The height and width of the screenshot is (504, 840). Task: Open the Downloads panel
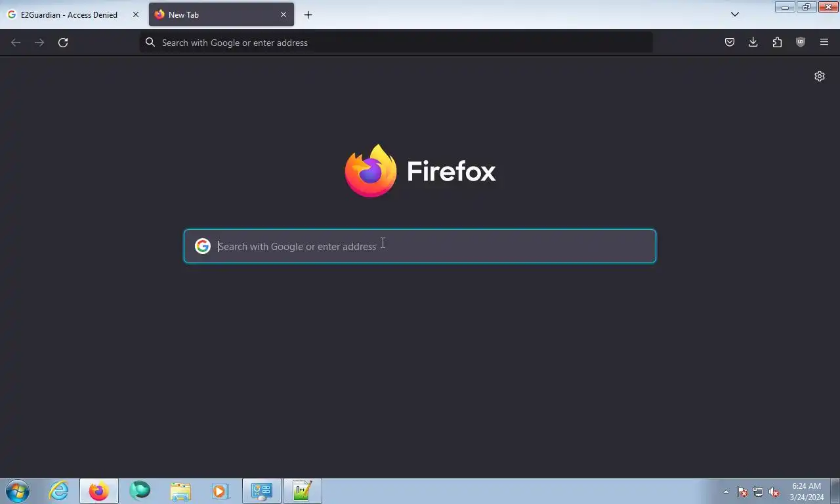pyautogui.click(x=753, y=43)
